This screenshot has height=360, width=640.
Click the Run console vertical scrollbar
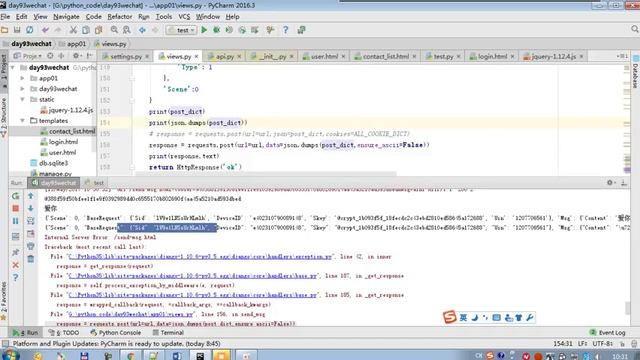coord(628,308)
